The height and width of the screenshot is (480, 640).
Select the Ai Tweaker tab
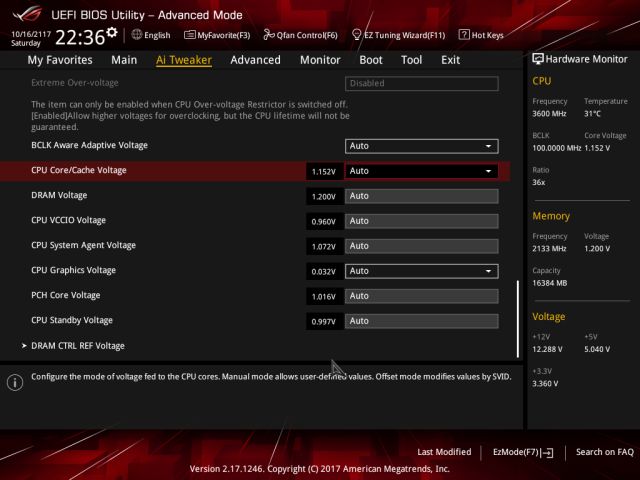(184, 60)
